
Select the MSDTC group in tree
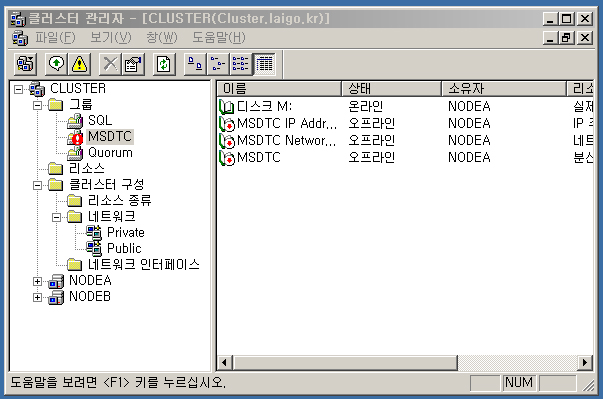click(x=110, y=136)
